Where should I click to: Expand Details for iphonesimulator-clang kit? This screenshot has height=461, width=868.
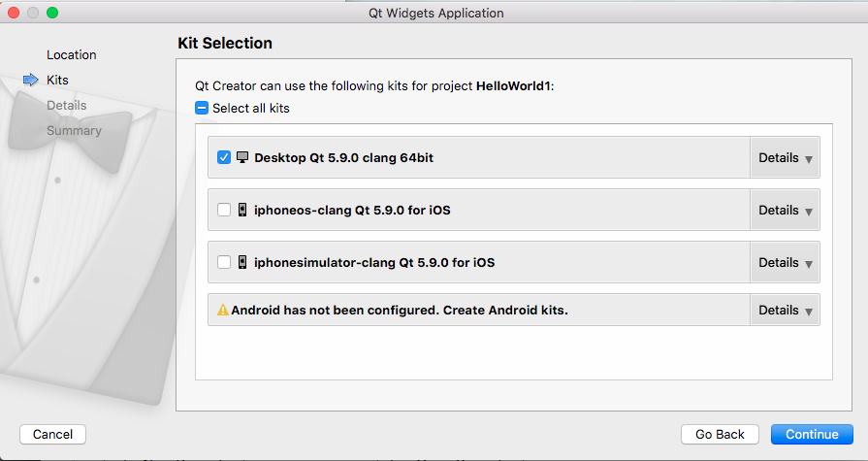click(785, 262)
